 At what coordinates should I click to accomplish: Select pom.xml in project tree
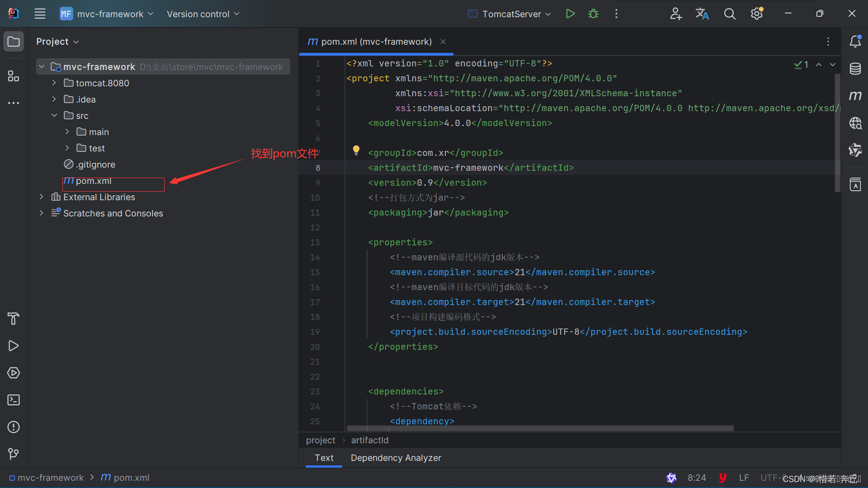(93, 181)
